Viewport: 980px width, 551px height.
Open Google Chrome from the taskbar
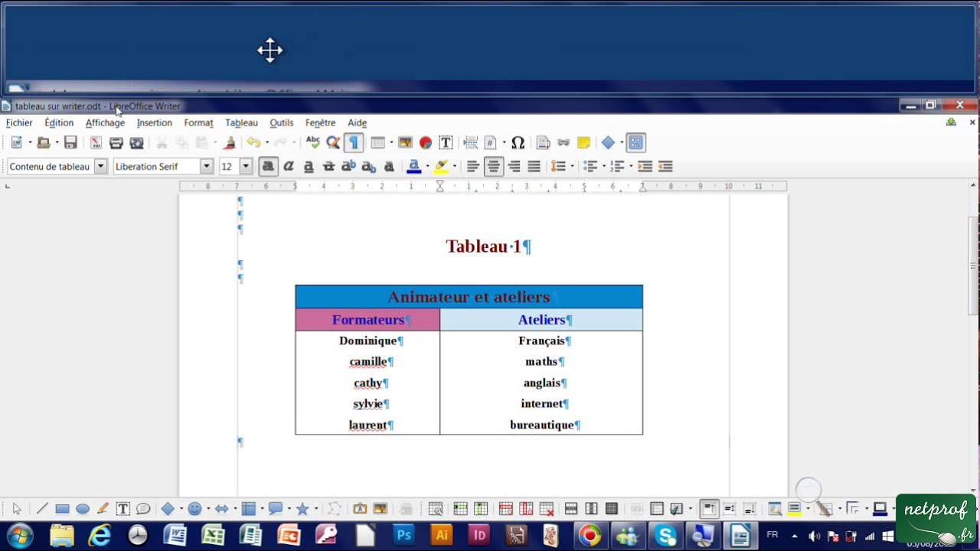(590, 535)
